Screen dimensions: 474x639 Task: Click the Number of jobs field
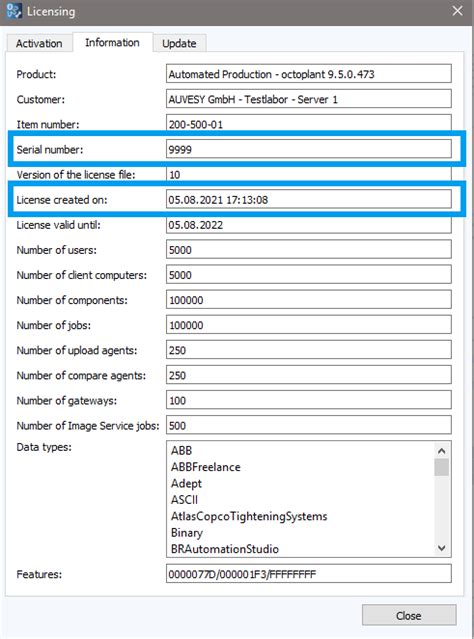tap(309, 325)
